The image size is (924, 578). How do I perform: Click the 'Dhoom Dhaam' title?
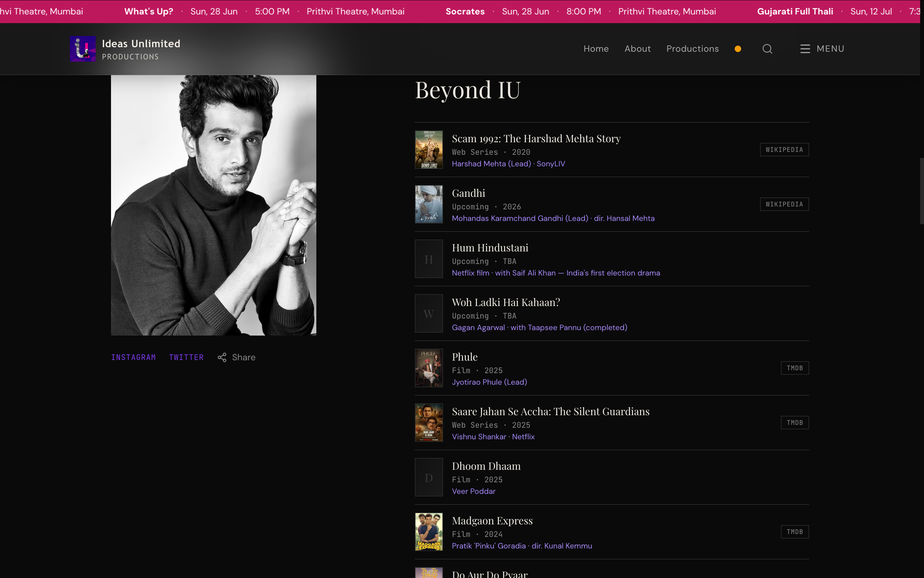486,466
